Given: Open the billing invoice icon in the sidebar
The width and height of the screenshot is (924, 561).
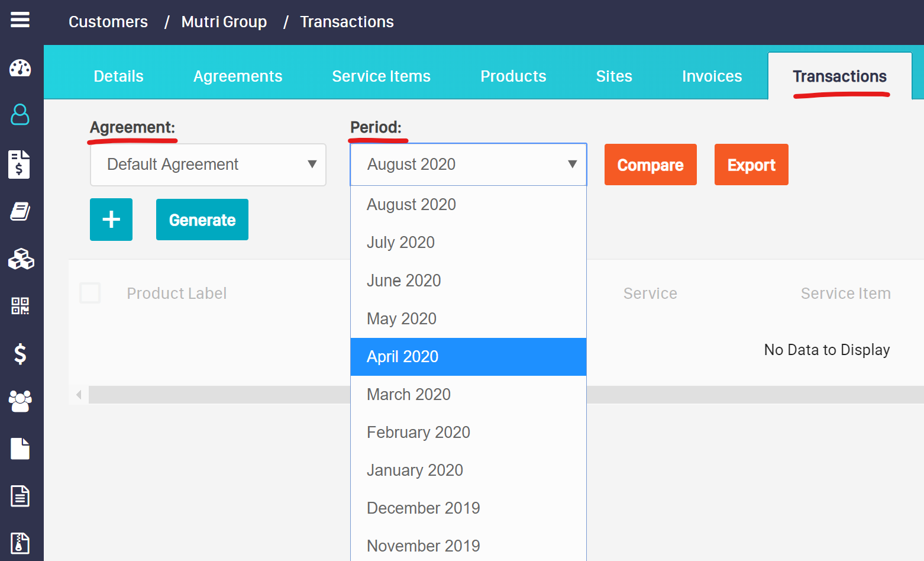Looking at the screenshot, I should point(20,164).
